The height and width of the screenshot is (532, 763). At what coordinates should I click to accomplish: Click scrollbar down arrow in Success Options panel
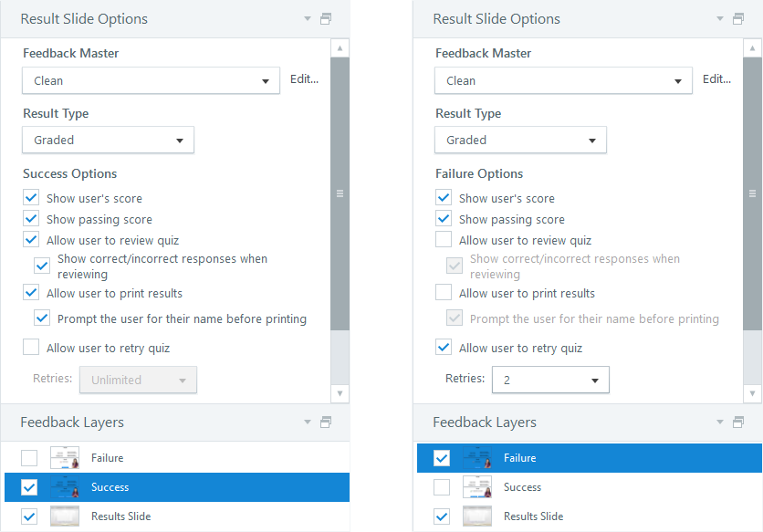coord(340,393)
